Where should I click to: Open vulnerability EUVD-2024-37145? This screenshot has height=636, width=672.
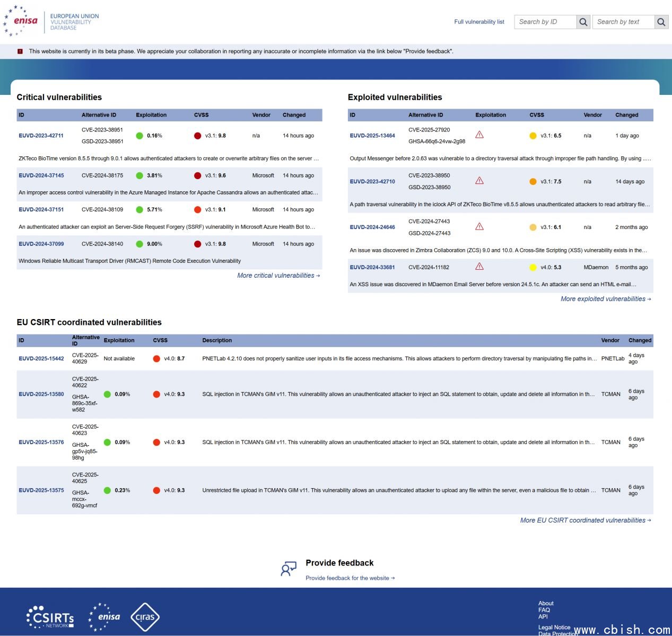[41, 175]
